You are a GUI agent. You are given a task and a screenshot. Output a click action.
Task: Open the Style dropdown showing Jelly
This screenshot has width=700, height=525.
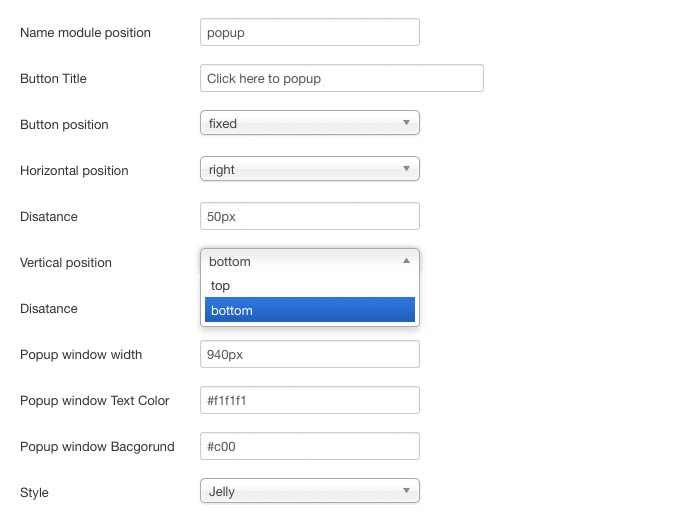309,492
